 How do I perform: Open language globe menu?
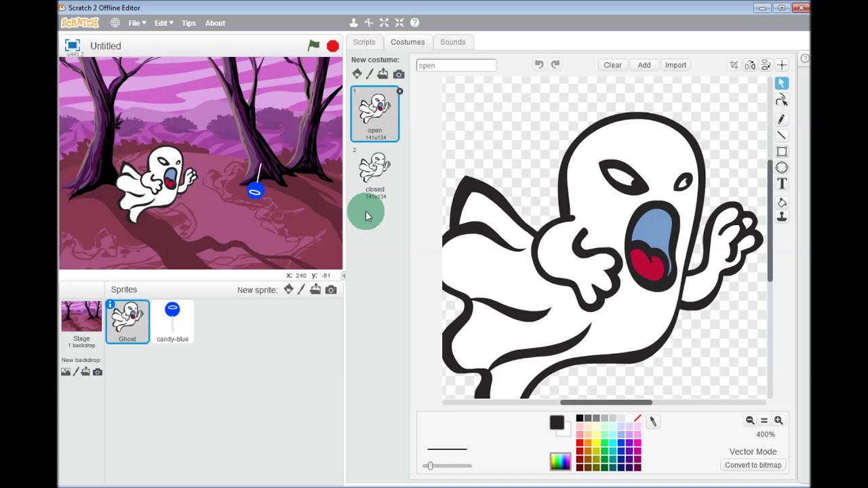pyautogui.click(x=115, y=23)
